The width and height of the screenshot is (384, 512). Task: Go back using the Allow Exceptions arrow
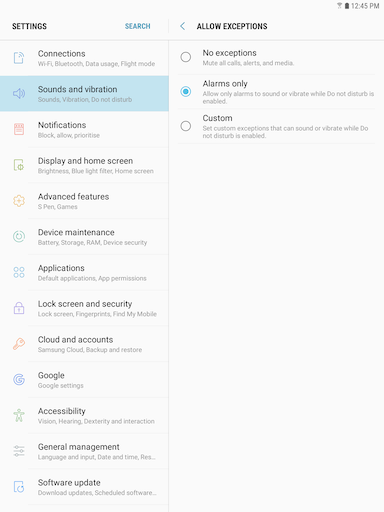[182, 26]
